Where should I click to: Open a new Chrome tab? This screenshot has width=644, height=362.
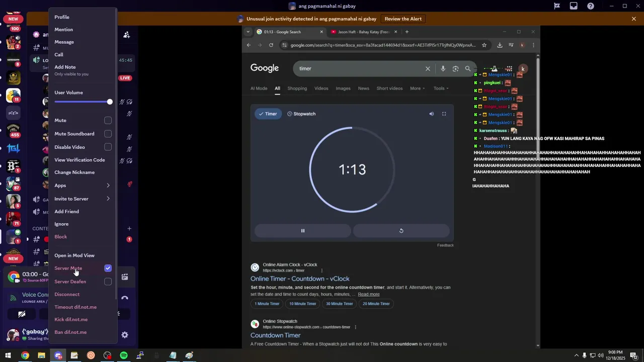coord(407,32)
